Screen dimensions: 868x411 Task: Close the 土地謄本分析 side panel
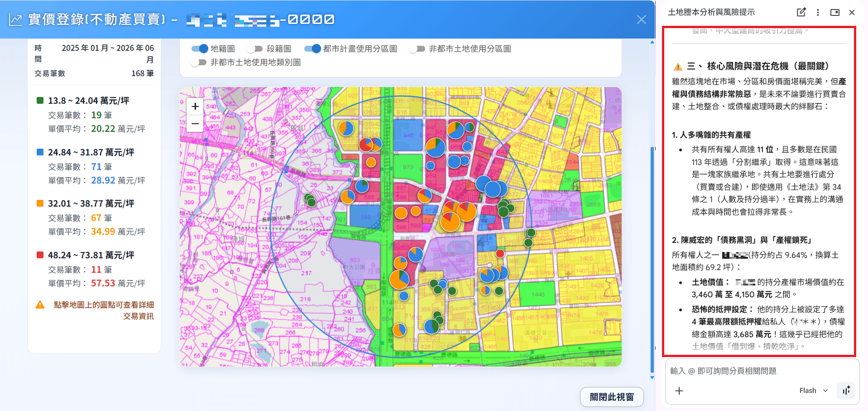coord(852,12)
